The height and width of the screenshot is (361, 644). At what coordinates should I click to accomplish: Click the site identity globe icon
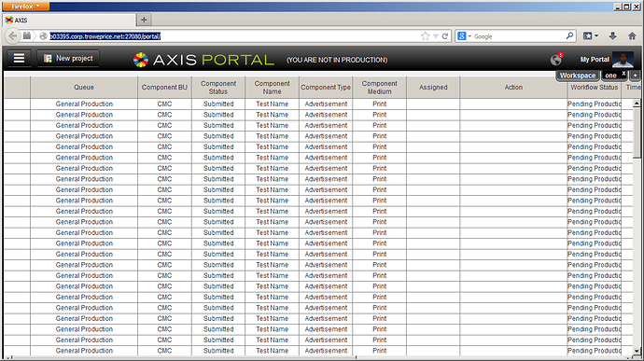44,36
